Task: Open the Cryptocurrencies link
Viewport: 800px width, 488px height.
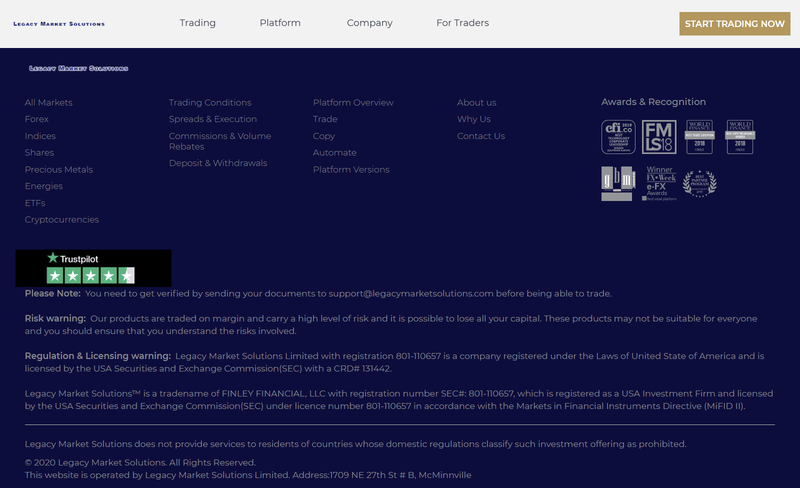Action: pos(62,219)
